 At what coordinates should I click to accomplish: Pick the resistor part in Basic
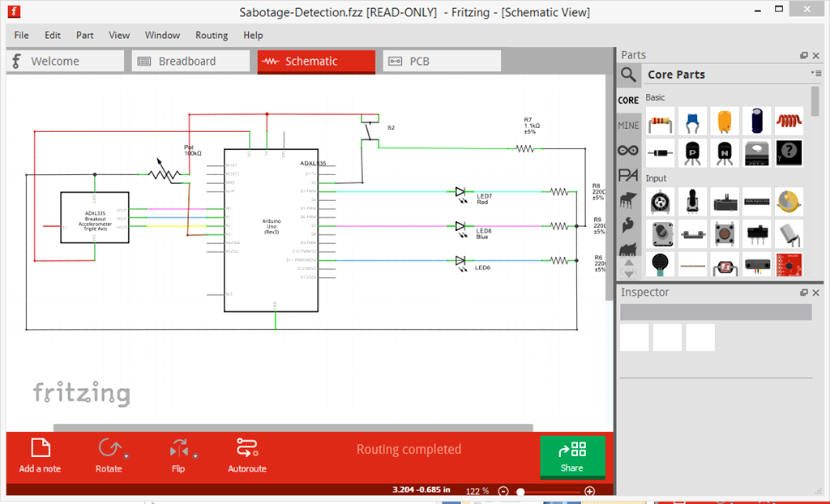[x=660, y=122]
